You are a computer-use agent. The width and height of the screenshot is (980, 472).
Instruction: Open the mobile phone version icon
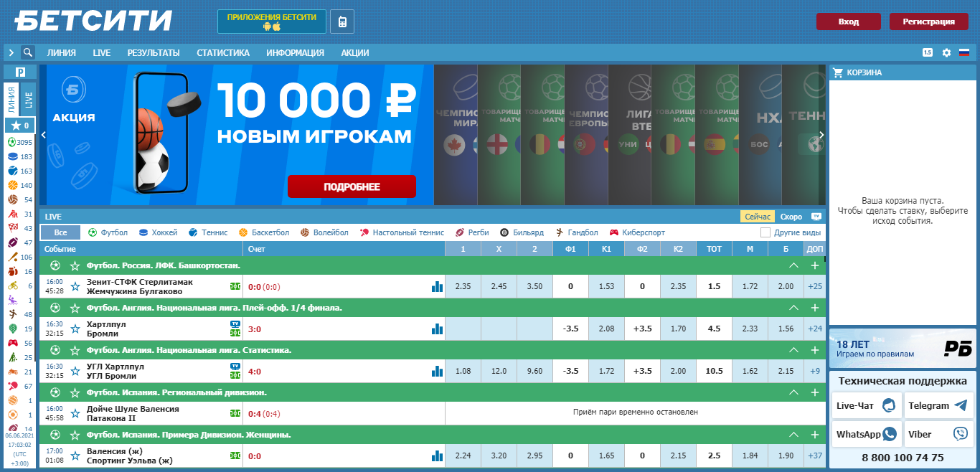(x=342, y=22)
